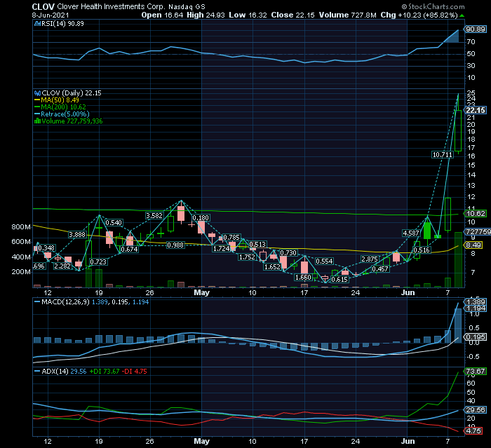Click the Low 16.32 value
Viewport: 491px width, 448px height.
[x=248, y=15]
